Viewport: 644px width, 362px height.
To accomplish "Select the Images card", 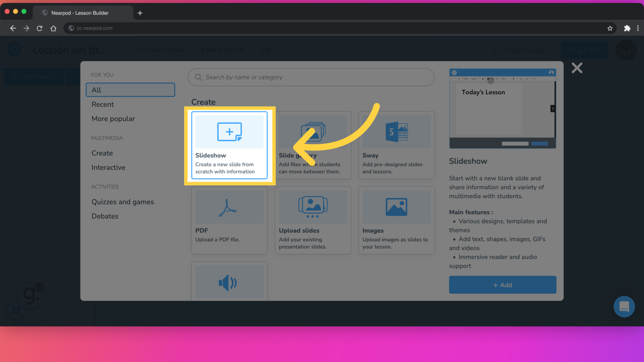I will [396, 220].
